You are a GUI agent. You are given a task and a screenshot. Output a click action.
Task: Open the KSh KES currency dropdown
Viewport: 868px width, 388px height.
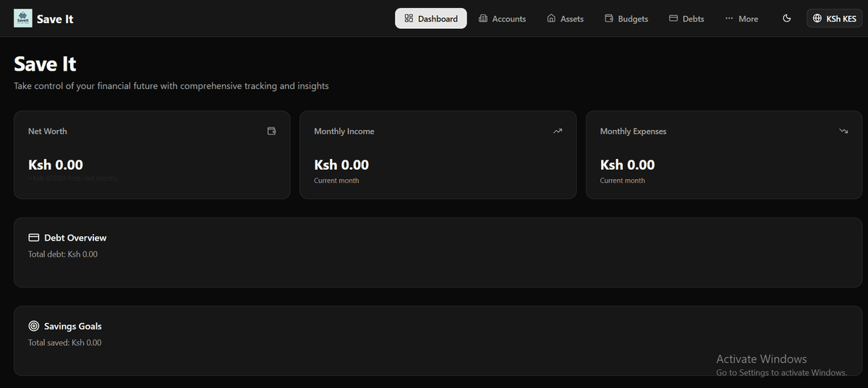click(x=834, y=19)
